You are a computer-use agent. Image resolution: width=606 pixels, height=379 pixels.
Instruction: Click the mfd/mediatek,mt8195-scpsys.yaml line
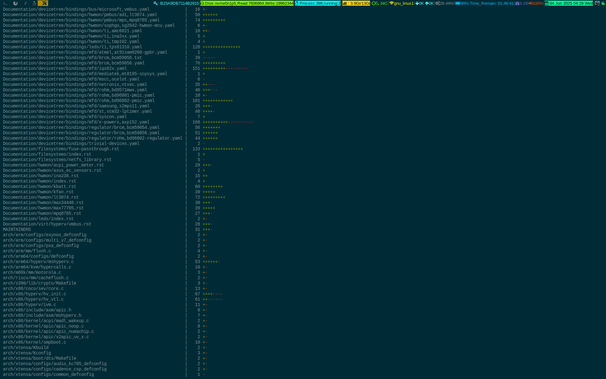click(x=85, y=74)
